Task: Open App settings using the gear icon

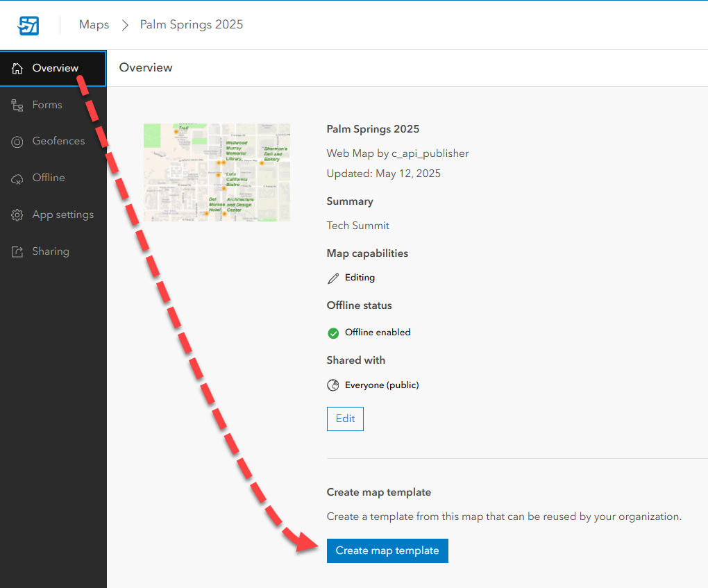Action: 17,215
